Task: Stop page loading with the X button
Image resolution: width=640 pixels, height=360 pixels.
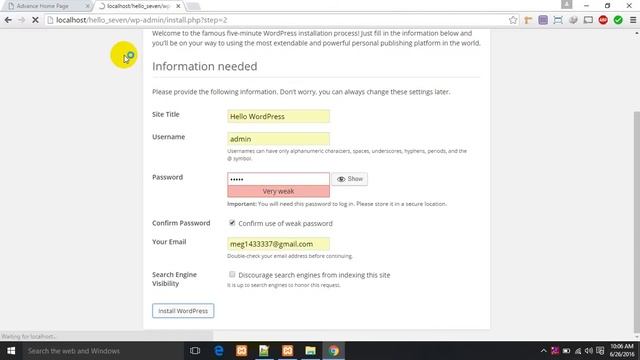Action: click(35, 20)
